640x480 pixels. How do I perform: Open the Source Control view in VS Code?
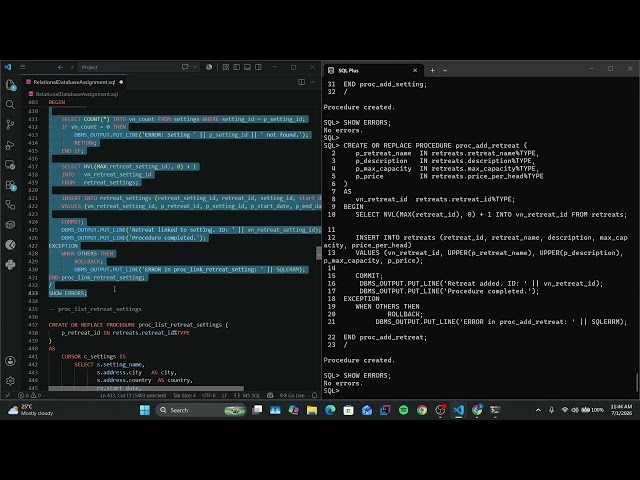(10, 125)
